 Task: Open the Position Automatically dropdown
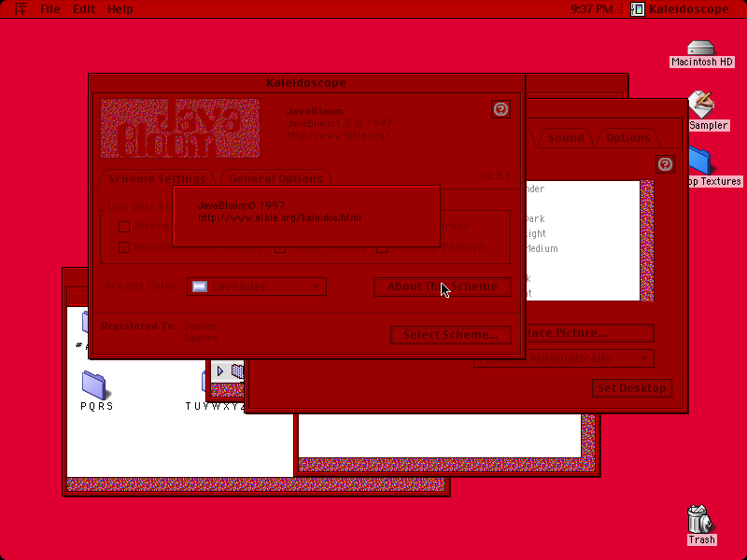coord(564,358)
